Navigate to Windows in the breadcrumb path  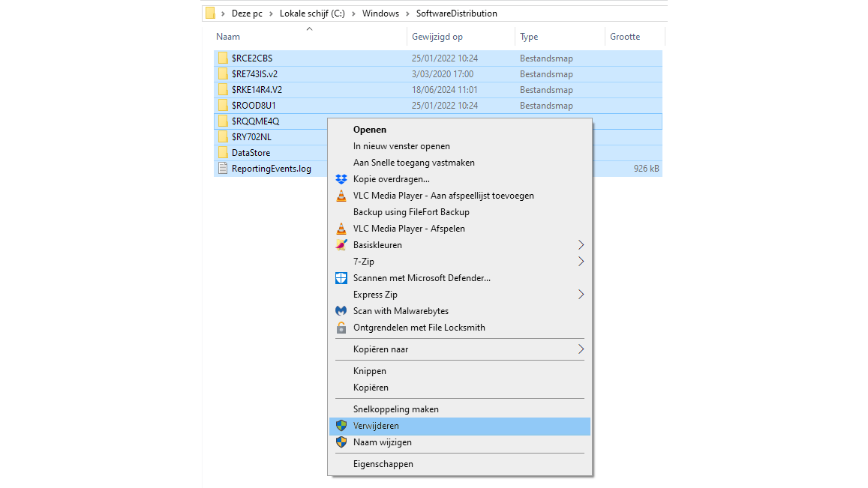(380, 13)
